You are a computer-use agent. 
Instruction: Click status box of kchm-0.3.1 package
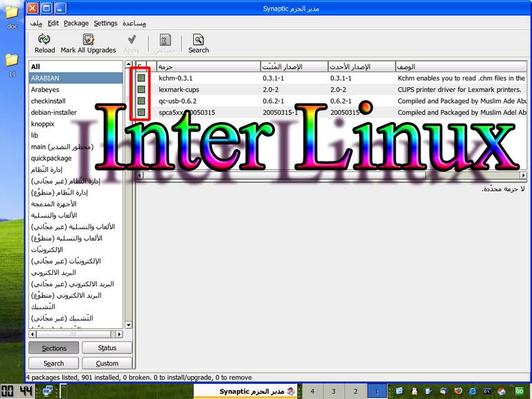tap(141, 78)
